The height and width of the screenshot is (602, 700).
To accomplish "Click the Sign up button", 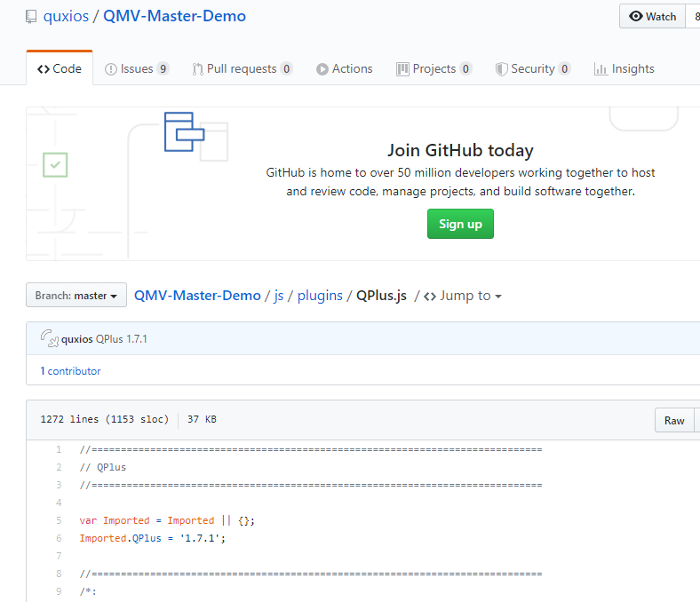I will coord(460,224).
